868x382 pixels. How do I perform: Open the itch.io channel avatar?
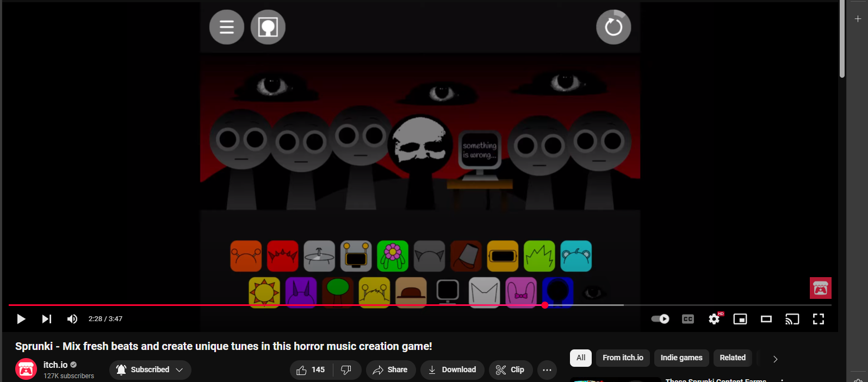pos(26,370)
